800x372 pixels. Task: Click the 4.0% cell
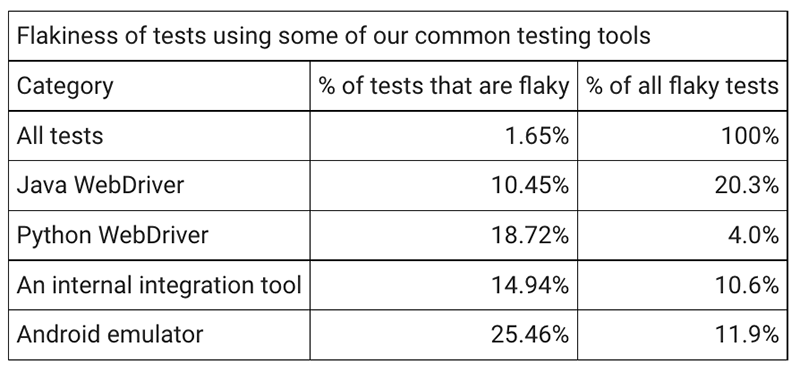[754, 235]
